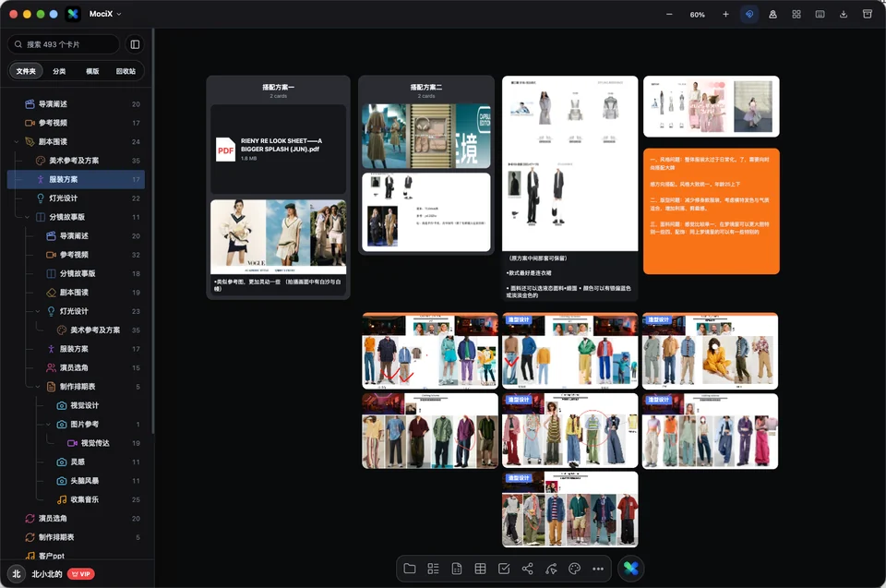Click the search cards input field
Screen dimensions: 886x588
64,44
